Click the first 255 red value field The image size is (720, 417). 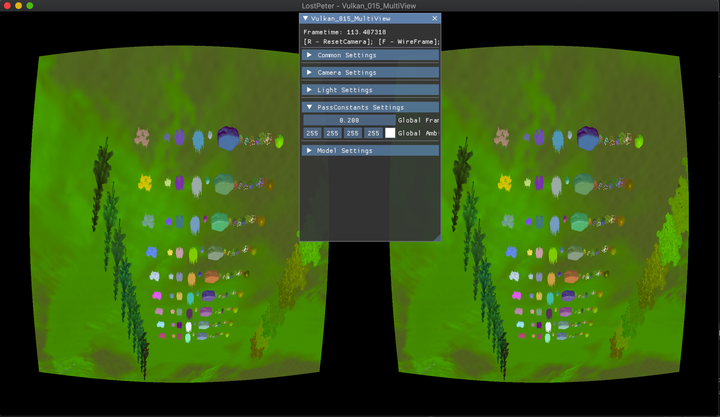pyautogui.click(x=312, y=133)
